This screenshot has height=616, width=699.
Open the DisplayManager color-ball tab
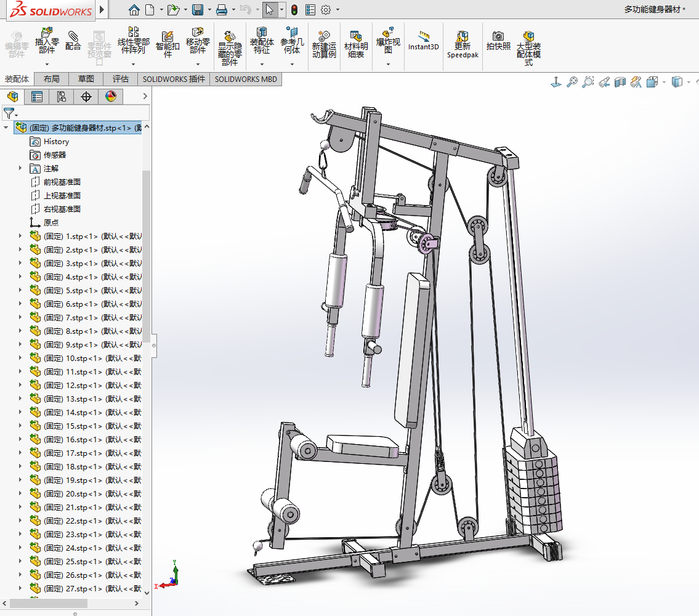111,97
